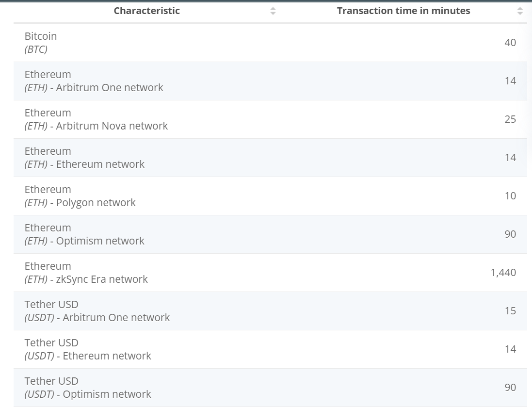Click the sort arrows beside Transaction time header

point(520,11)
